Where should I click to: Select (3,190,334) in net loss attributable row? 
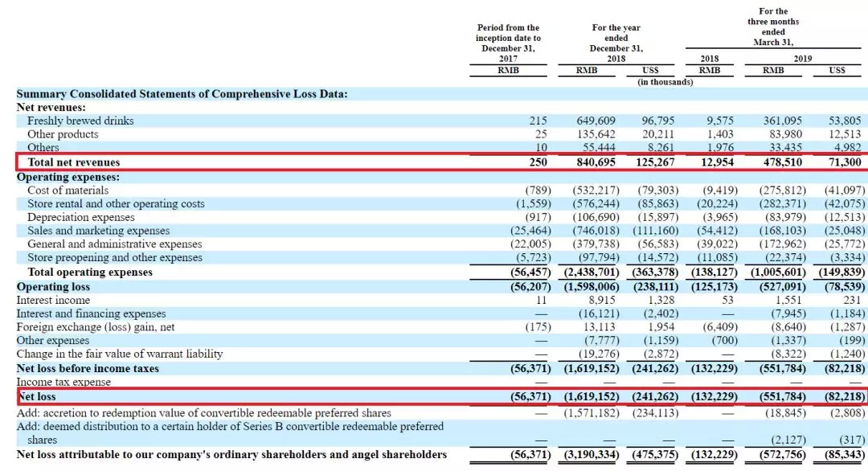coord(592,454)
